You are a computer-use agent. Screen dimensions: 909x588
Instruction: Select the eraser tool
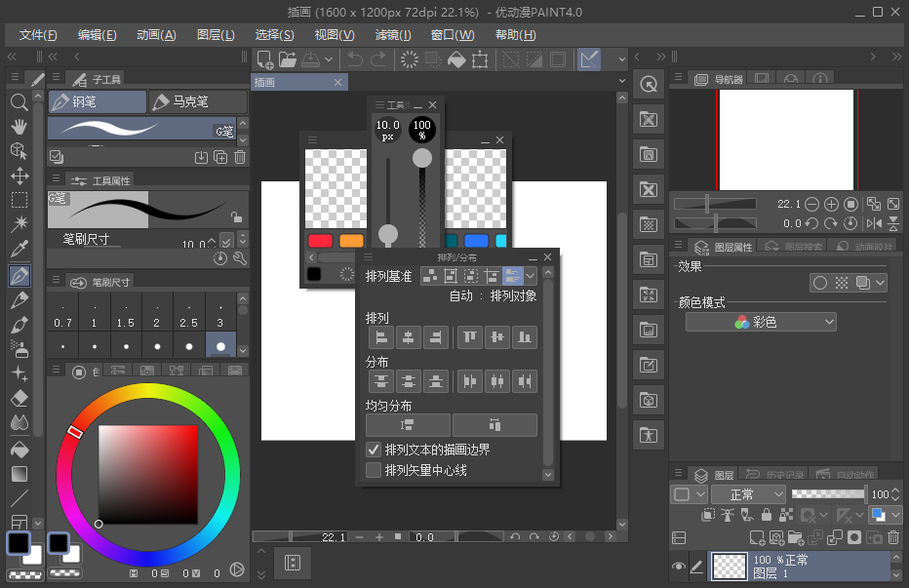(19, 398)
